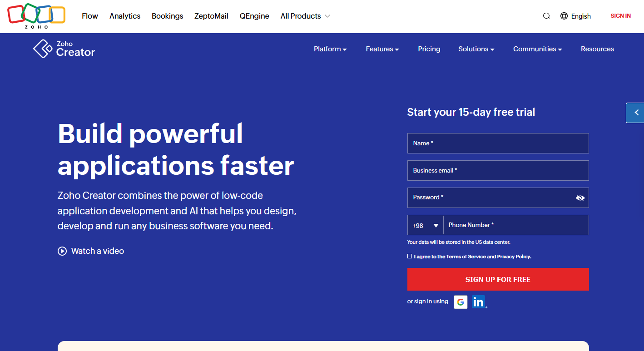Expand the Platform menu

[x=330, y=49]
